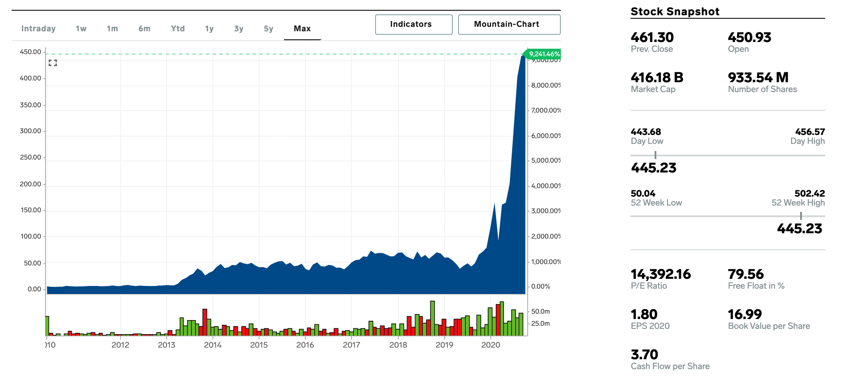This screenshot has height=378, width=868.
Task: Click the Day Low/High range marker
Action: tap(655, 155)
